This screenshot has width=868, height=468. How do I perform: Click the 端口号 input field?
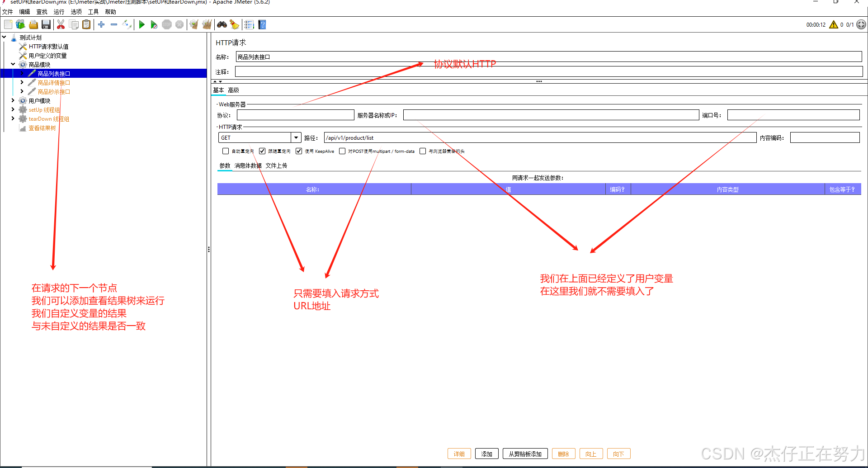coord(793,115)
